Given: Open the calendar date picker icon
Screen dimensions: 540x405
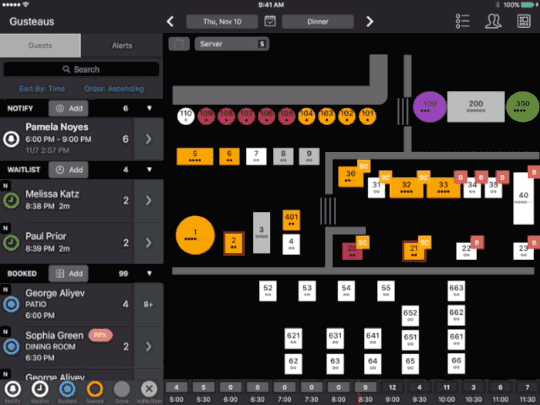Looking at the screenshot, I should (x=270, y=21).
